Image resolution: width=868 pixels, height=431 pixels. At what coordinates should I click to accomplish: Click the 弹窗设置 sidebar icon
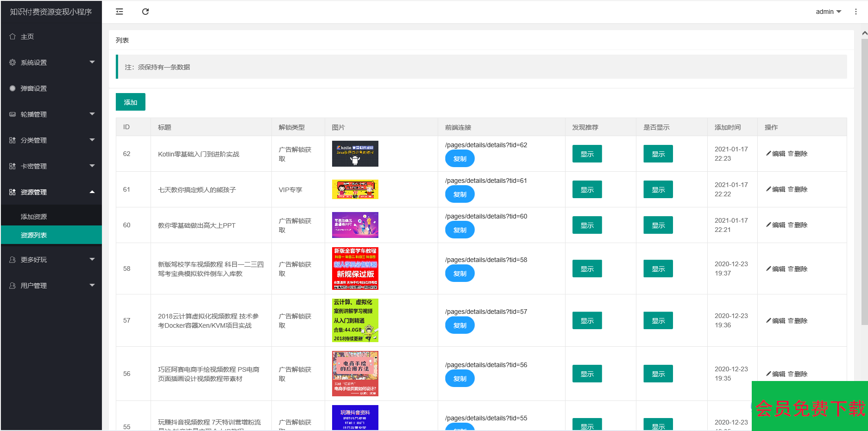tap(13, 88)
